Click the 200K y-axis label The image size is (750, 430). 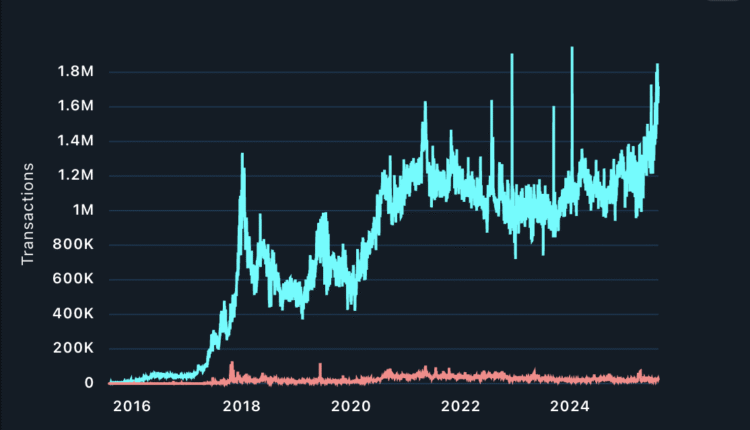pos(73,349)
